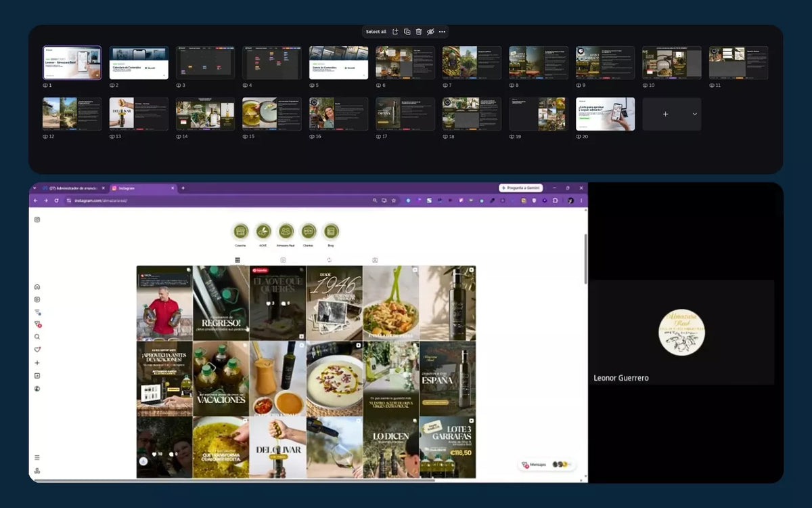812x508 pixels.
Task: Open the browser three-dot menu
Action: pyautogui.click(x=581, y=200)
